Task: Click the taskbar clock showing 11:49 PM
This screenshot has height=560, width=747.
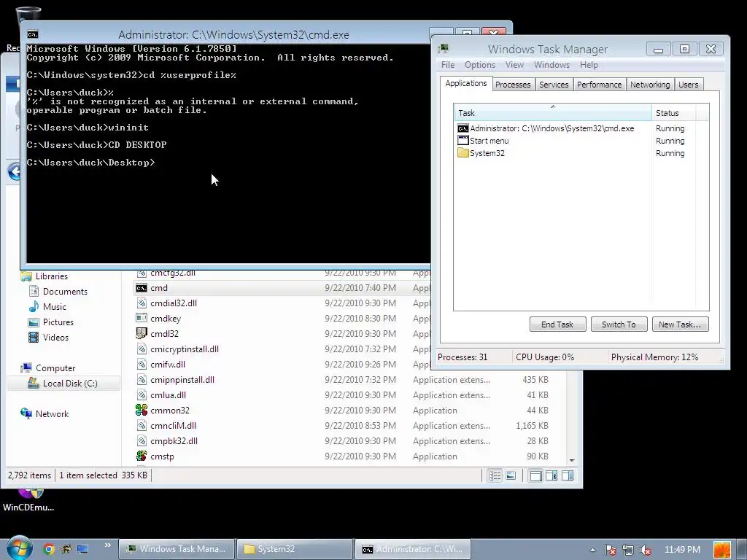Action: pyautogui.click(x=682, y=550)
